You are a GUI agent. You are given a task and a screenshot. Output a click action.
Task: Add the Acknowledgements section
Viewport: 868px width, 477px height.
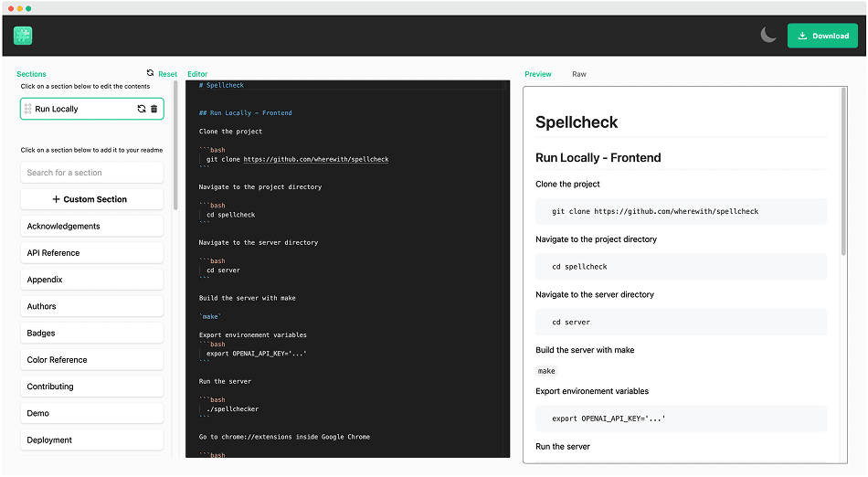[x=92, y=227]
